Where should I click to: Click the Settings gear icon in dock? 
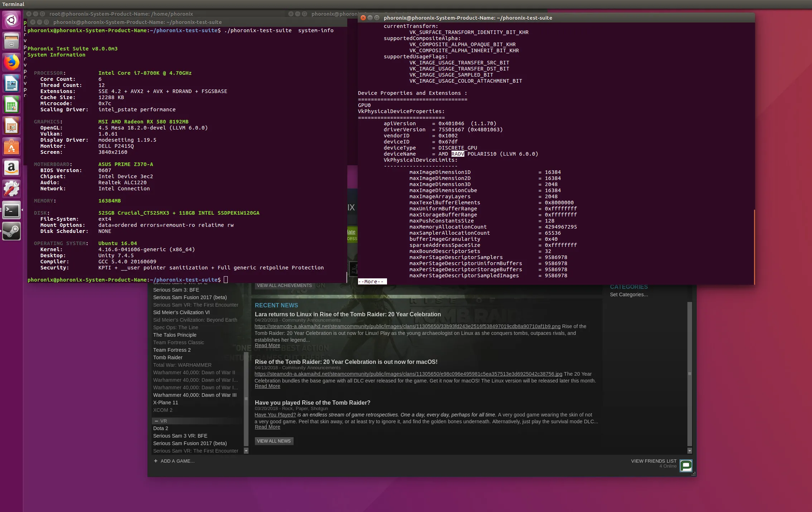[x=11, y=189]
